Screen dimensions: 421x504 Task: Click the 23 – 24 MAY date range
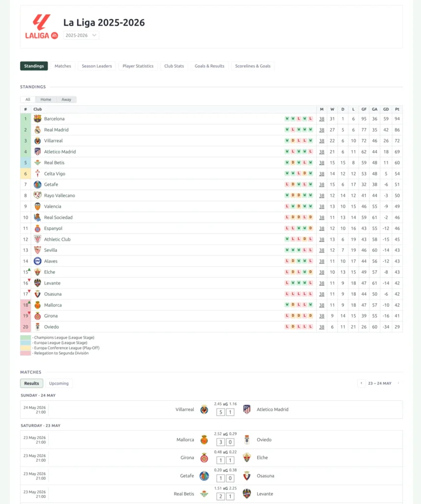pyautogui.click(x=380, y=383)
